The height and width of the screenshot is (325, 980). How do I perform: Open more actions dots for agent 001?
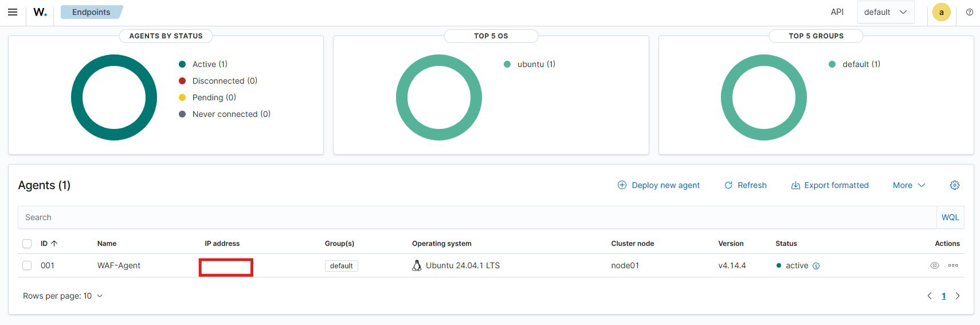pos(953,265)
